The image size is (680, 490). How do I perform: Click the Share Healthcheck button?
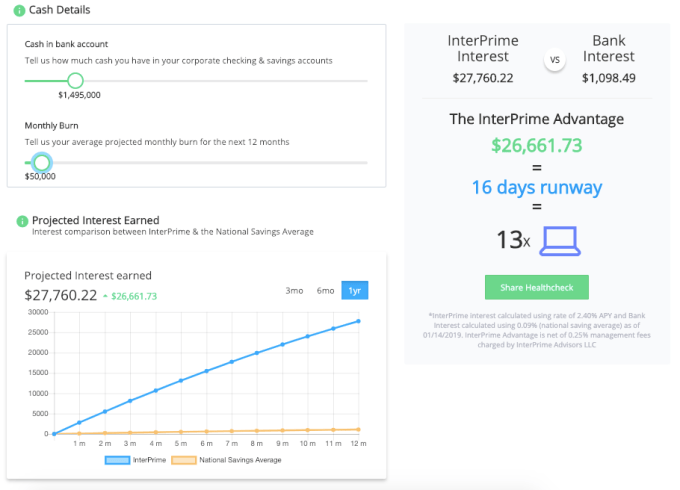click(537, 287)
